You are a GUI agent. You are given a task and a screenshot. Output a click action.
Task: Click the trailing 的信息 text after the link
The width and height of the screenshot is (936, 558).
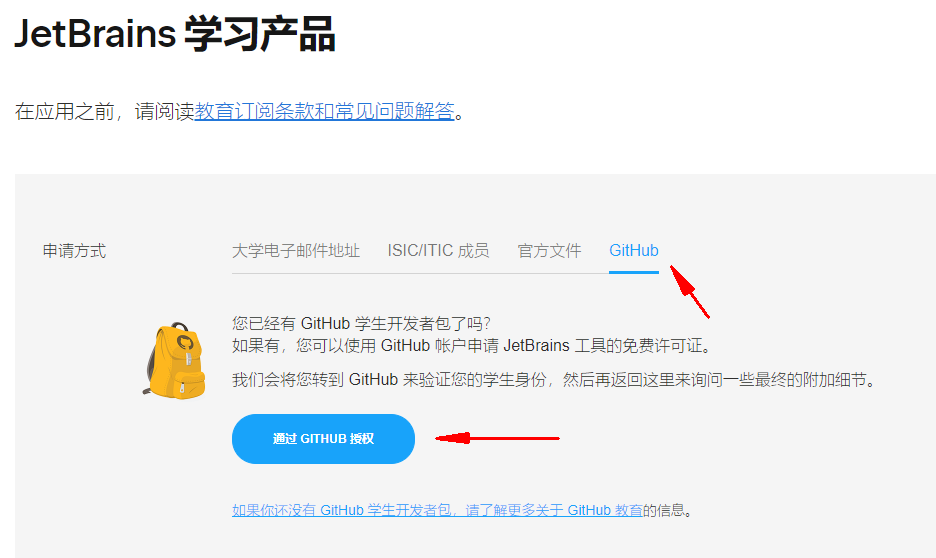667,510
